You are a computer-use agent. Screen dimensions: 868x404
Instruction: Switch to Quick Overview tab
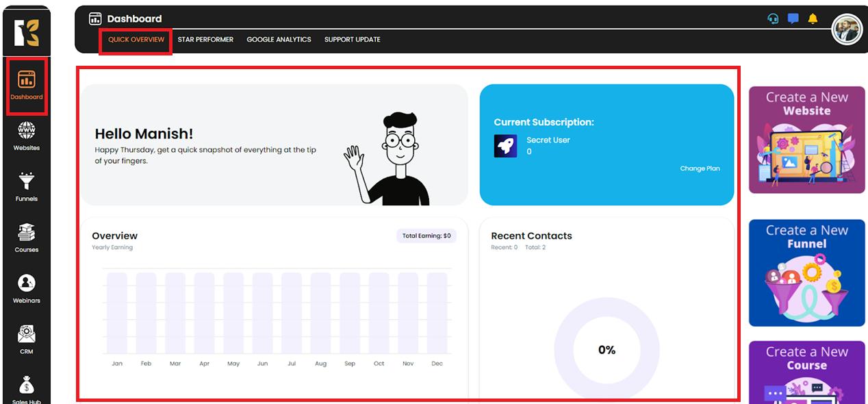point(136,40)
